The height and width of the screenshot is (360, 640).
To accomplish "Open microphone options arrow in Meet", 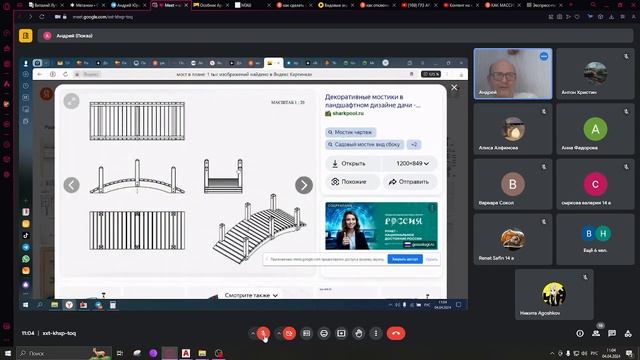I will tap(253, 333).
